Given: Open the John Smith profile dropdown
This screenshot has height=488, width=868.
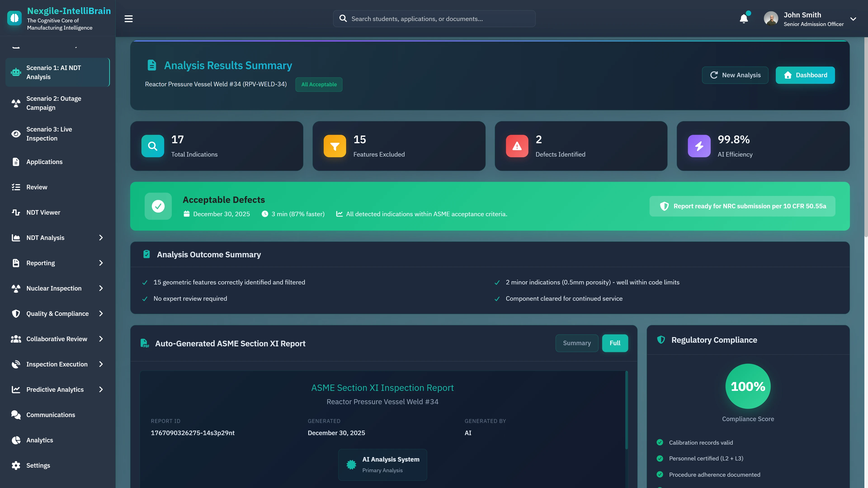Looking at the screenshot, I should tap(853, 19).
